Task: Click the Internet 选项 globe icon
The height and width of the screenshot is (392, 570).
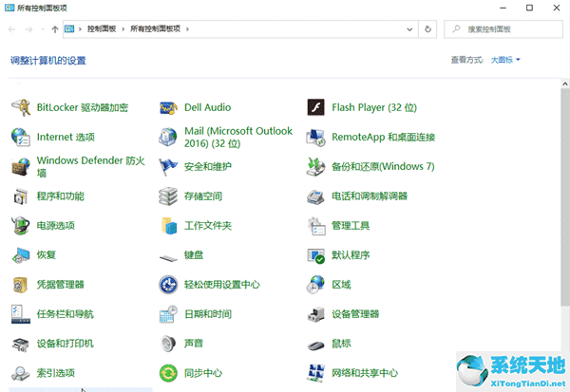Action: click(21, 137)
